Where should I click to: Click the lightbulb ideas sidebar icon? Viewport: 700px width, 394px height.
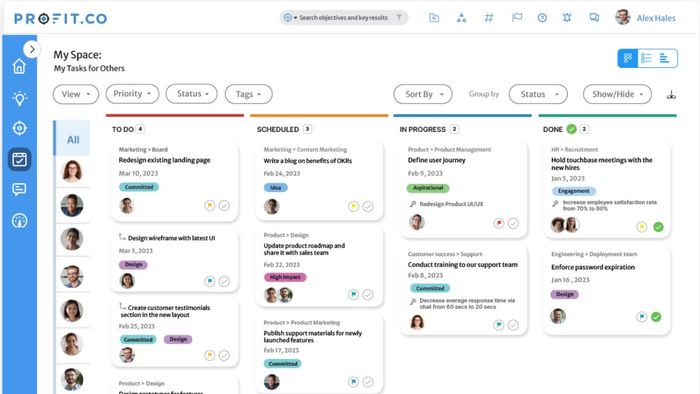pos(19,98)
